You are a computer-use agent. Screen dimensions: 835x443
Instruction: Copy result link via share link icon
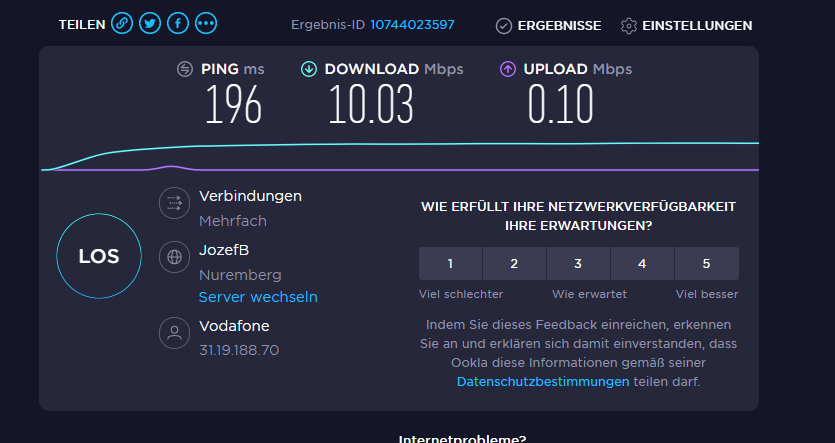click(x=122, y=23)
